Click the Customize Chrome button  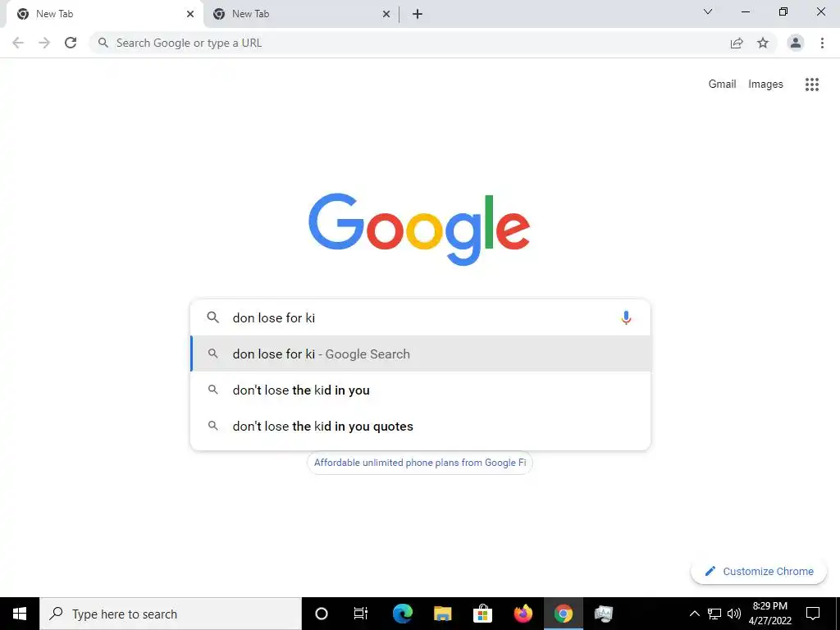click(x=759, y=571)
